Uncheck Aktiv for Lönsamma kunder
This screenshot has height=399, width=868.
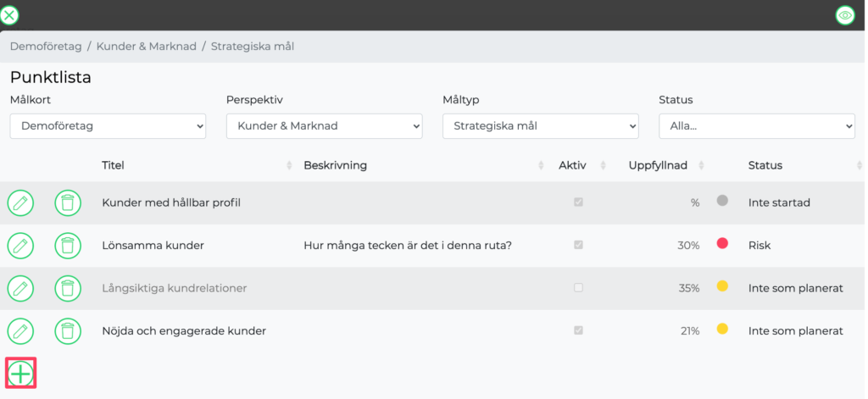(578, 245)
